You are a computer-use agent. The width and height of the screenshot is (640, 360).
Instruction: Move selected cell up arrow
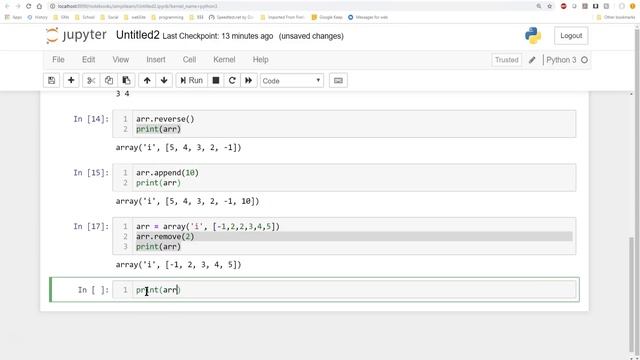tap(147, 80)
